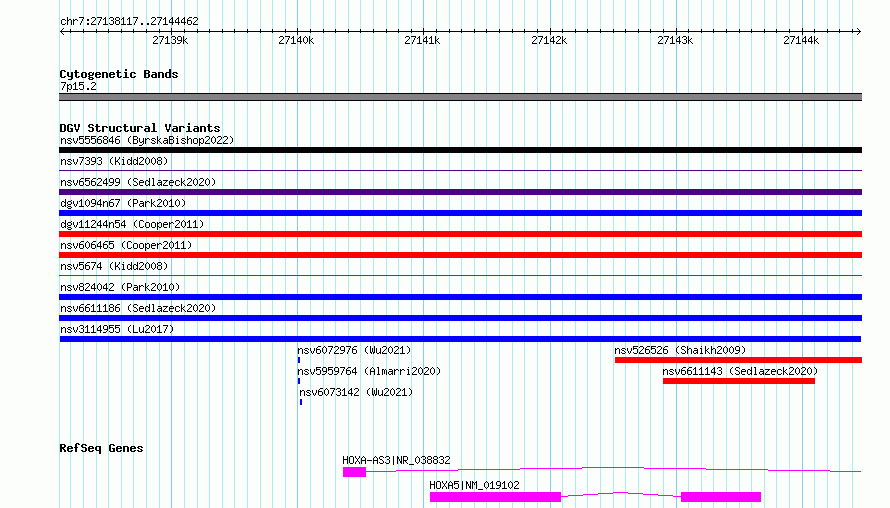This screenshot has height=508, width=890.
Task: Open the HOXA5|NM_019102 gene label
Action: pos(474,485)
